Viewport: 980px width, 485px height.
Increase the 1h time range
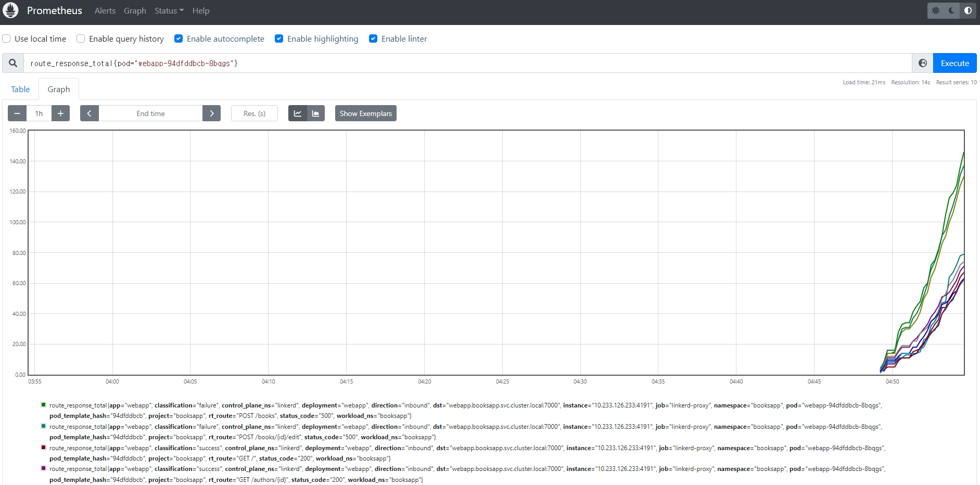click(x=60, y=113)
